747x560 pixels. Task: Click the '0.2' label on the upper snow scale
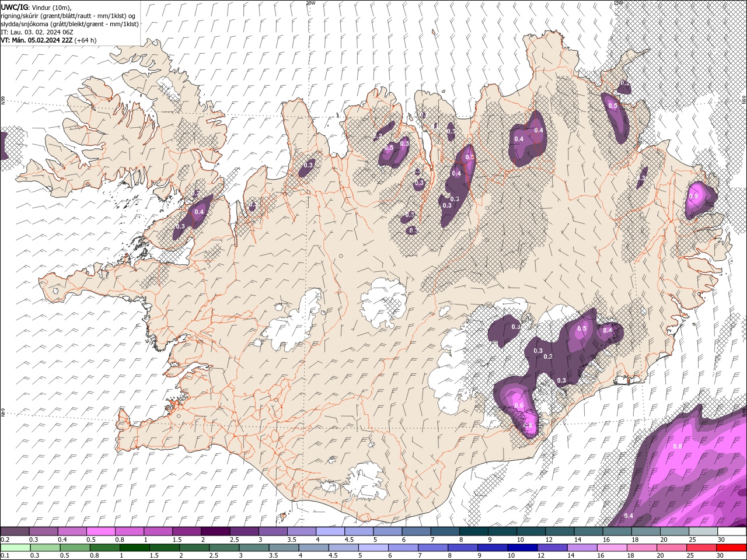(5, 540)
